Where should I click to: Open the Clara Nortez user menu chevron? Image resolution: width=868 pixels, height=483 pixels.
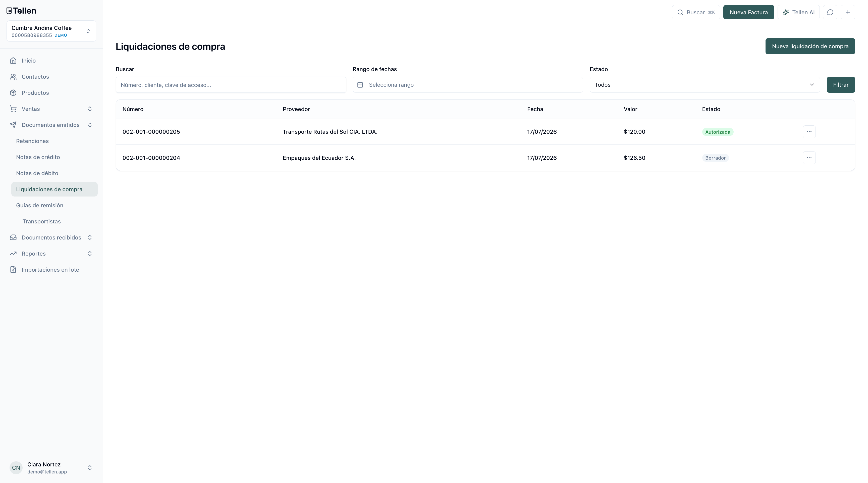(90, 467)
